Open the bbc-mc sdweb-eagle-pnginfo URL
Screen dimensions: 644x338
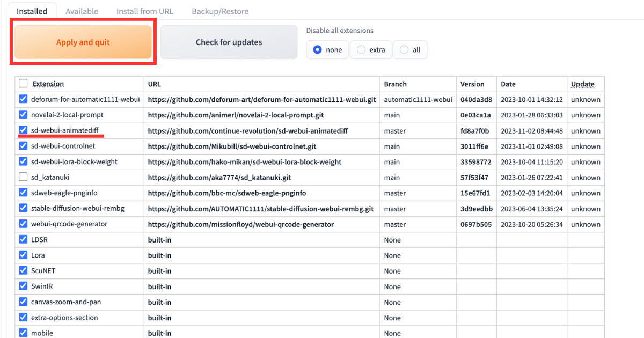click(227, 193)
